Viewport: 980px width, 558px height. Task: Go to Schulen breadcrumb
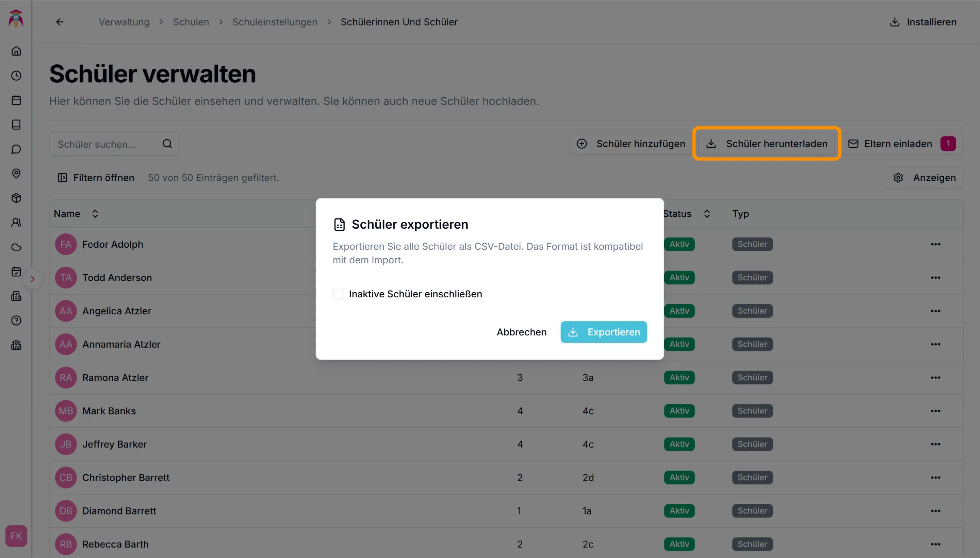coord(191,22)
